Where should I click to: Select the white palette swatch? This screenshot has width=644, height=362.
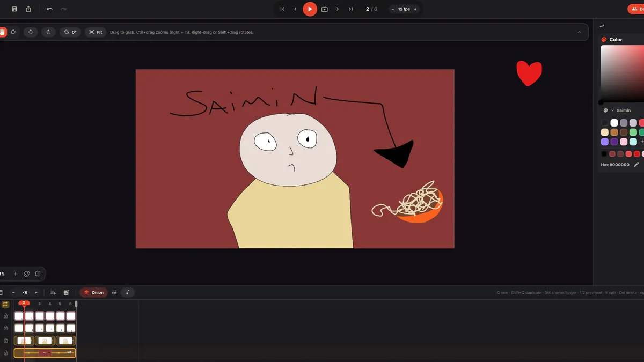pos(614,123)
